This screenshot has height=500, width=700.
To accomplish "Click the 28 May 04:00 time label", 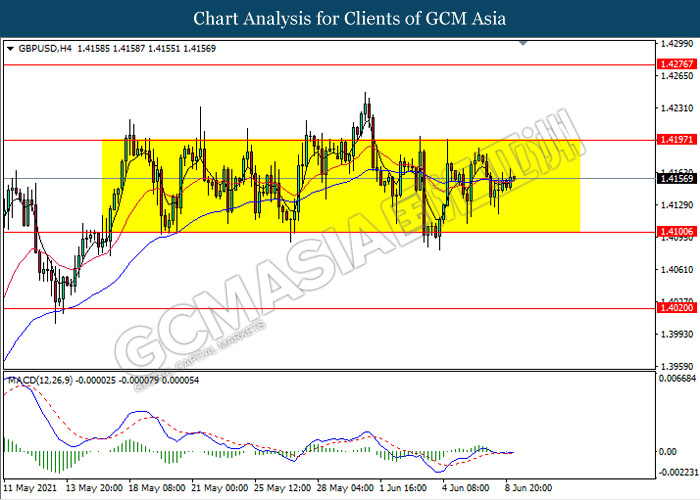I will (x=346, y=488).
